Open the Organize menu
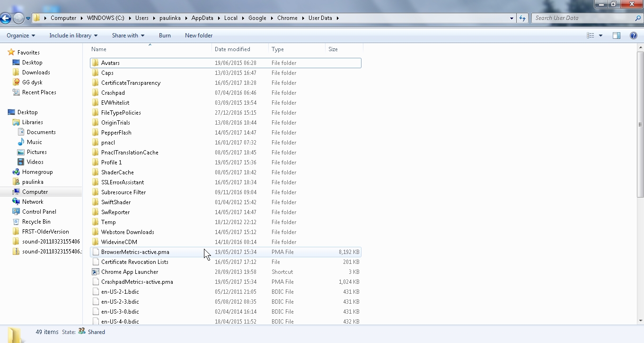 (21, 36)
